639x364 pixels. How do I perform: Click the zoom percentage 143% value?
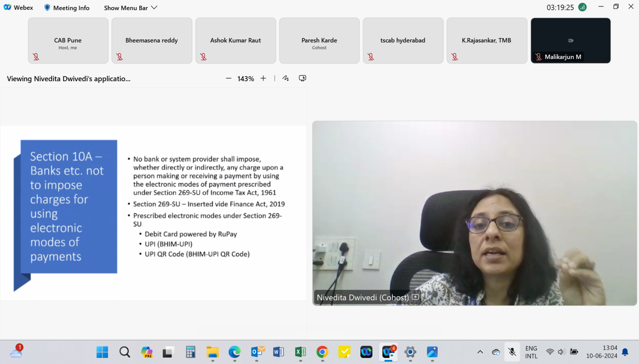pos(246,79)
